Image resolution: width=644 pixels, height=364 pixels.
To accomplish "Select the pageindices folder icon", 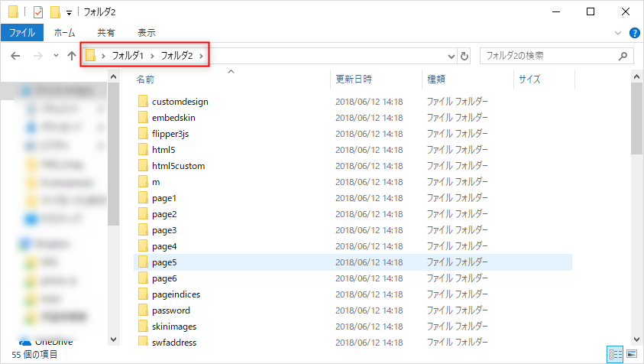I will [x=143, y=294].
